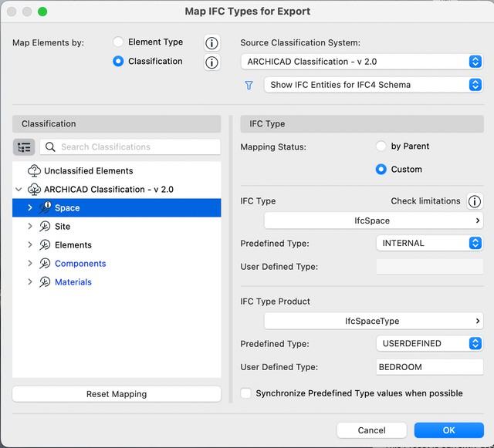This screenshot has width=494, height=448.
Task: Open USERDEFINED Predefined Type dropdown
Action: (x=429, y=343)
